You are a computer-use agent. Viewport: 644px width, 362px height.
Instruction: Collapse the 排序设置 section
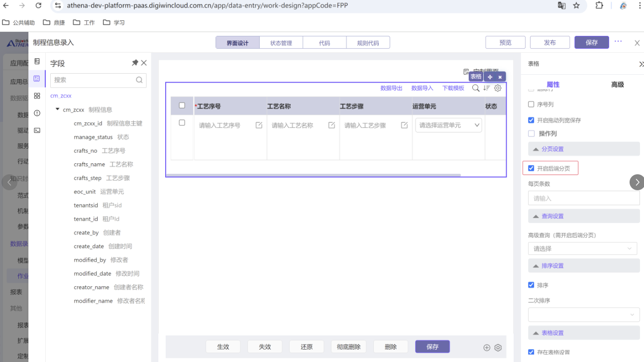[x=584, y=266]
